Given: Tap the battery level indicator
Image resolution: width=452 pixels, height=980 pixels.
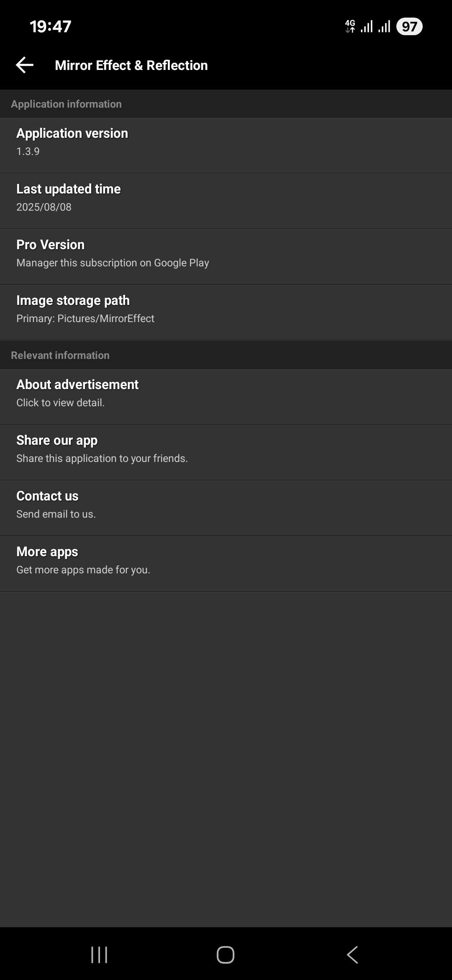Looking at the screenshot, I should point(409,26).
